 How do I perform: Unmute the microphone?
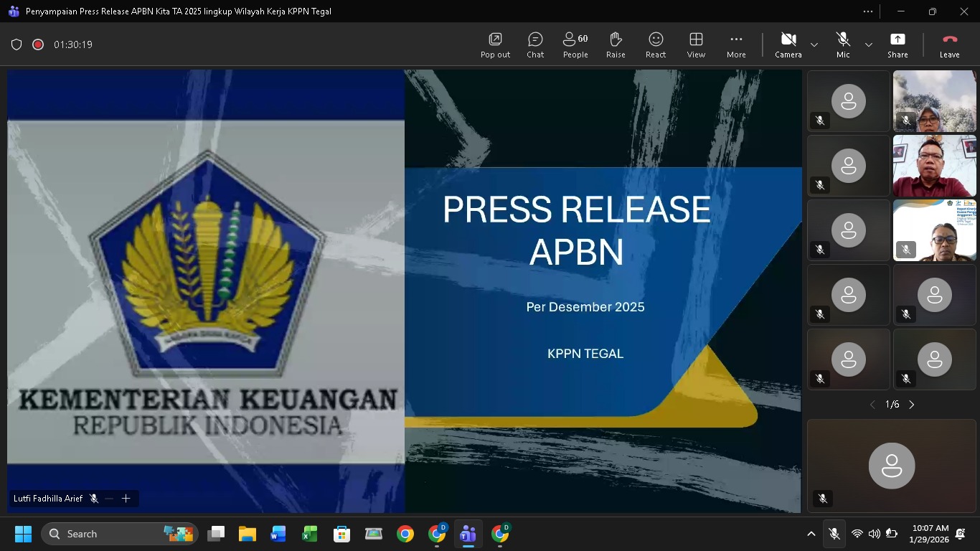pos(842,39)
